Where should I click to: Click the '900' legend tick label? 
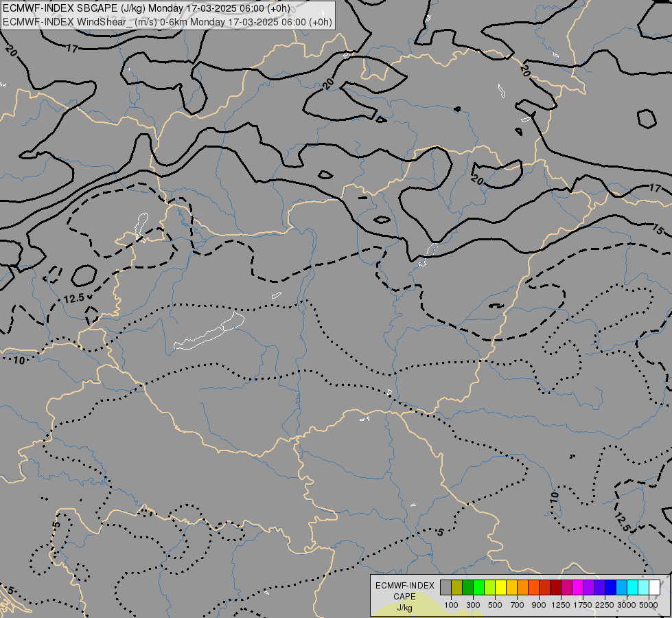[539, 605]
